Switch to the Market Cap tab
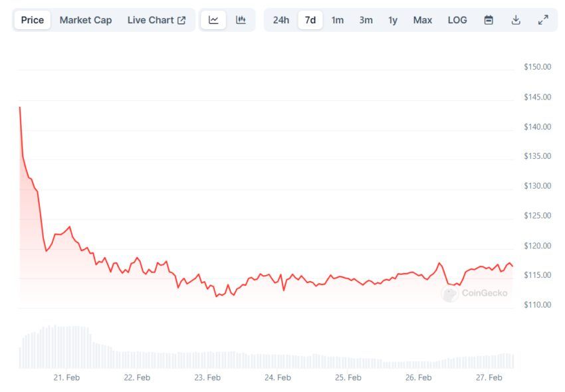This screenshot has height=392, width=565. (86, 20)
